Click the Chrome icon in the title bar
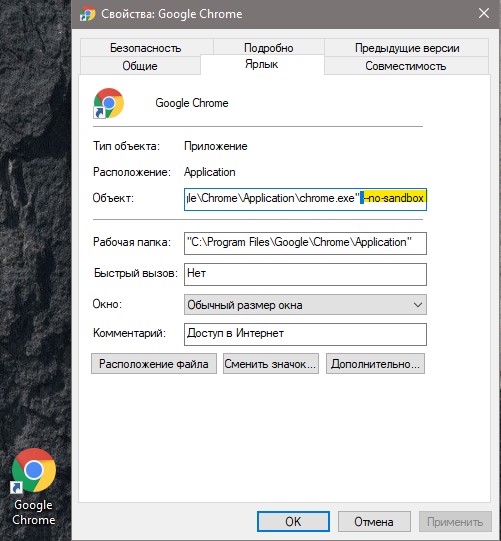Screen dimensions: 501x541 point(87,14)
